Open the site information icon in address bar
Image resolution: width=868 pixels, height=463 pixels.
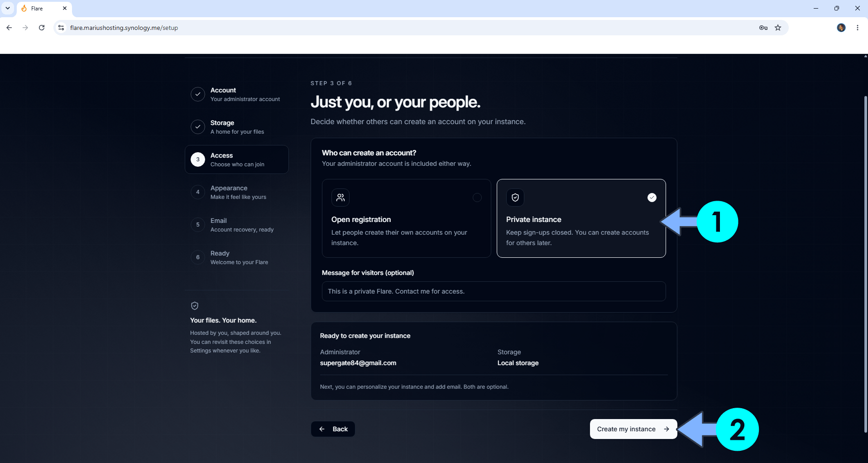click(61, 28)
